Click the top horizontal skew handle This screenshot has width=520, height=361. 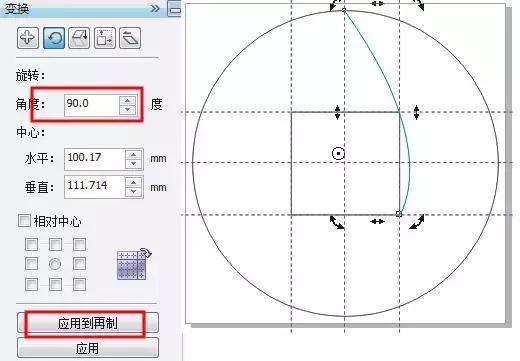point(377,4)
